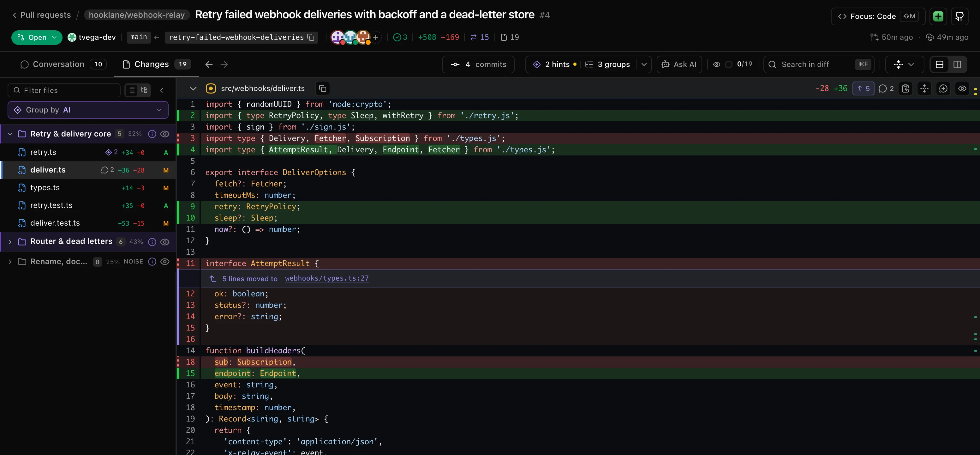The width and height of the screenshot is (980, 455).
Task: Expand all lines of deliver.ts diff
Action: click(x=924, y=88)
